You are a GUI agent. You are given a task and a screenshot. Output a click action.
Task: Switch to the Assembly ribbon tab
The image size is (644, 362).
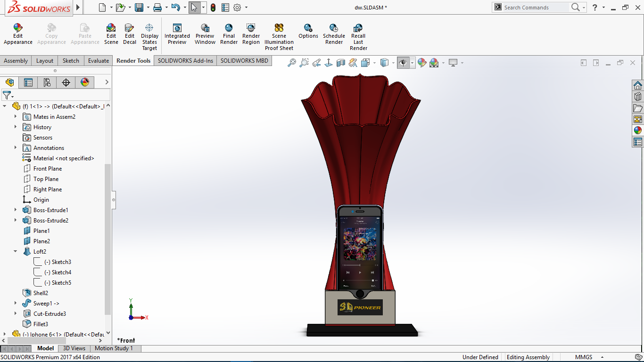point(16,61)
